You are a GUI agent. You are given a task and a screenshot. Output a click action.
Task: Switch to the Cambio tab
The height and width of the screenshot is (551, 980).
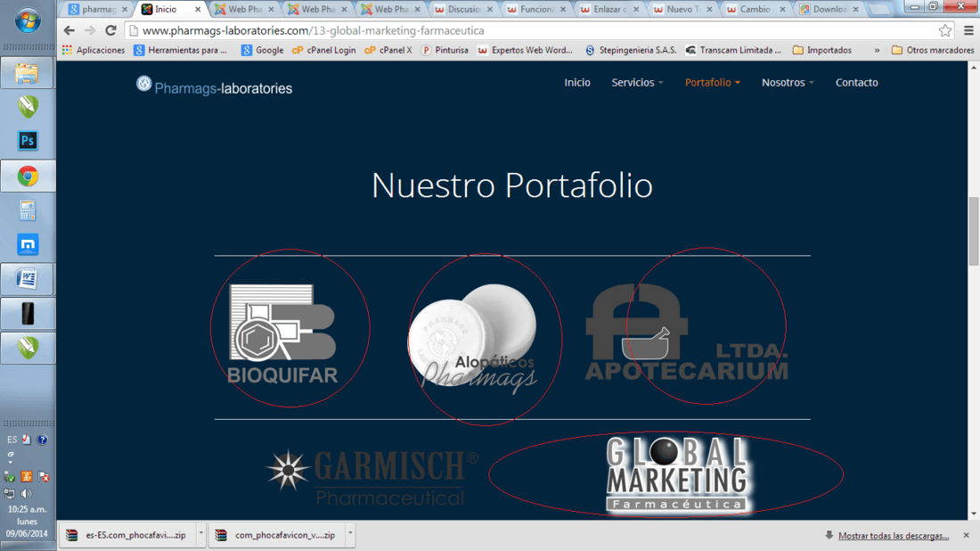tap(755, 9)
